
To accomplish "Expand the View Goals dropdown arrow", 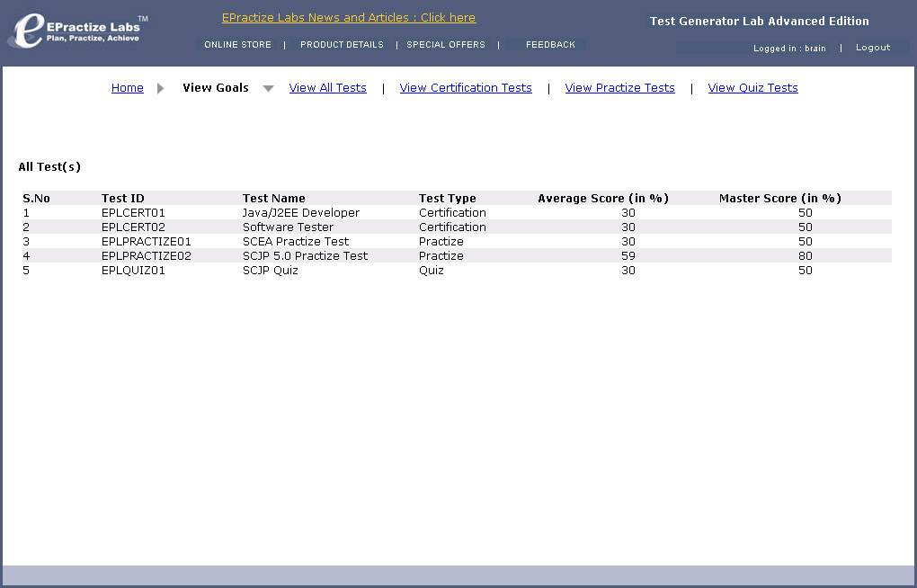I will pos(268,88).
